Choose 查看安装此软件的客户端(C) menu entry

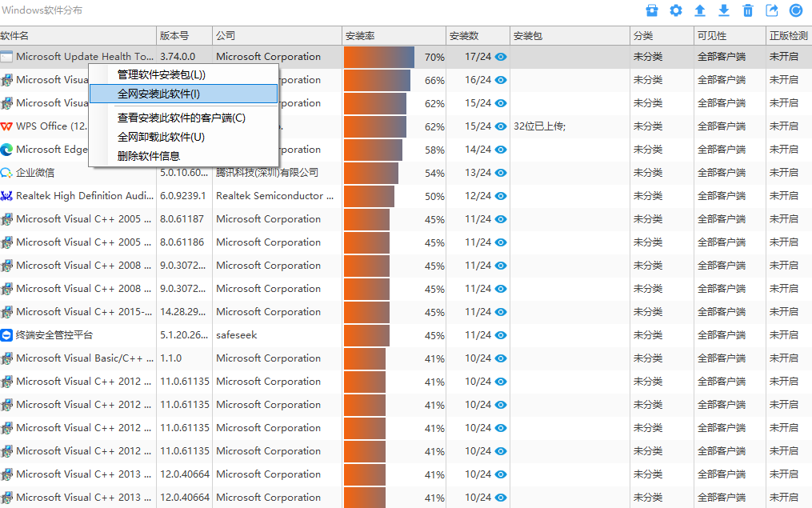pyautogui.click(x=184, y=118)
